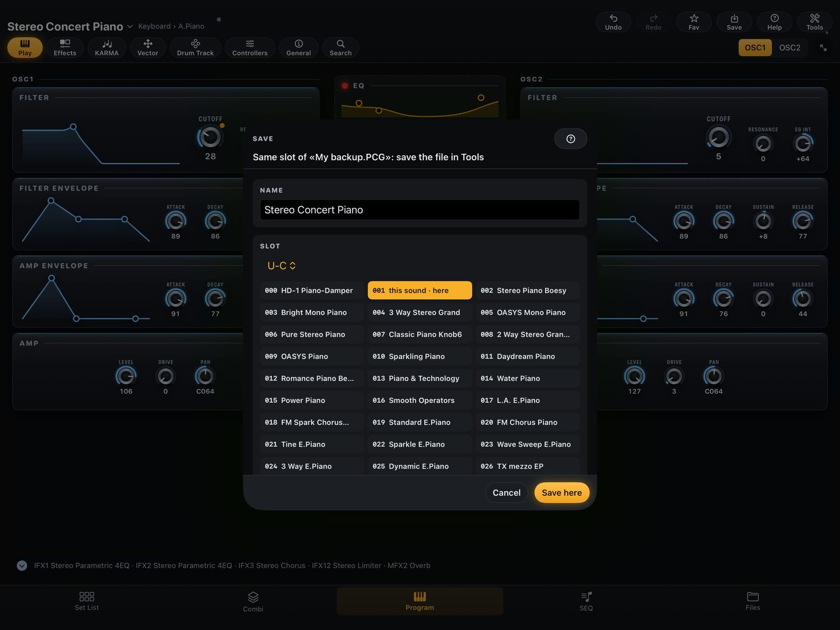Open the Effects page
Screen dimensions: 840x630
65,47
